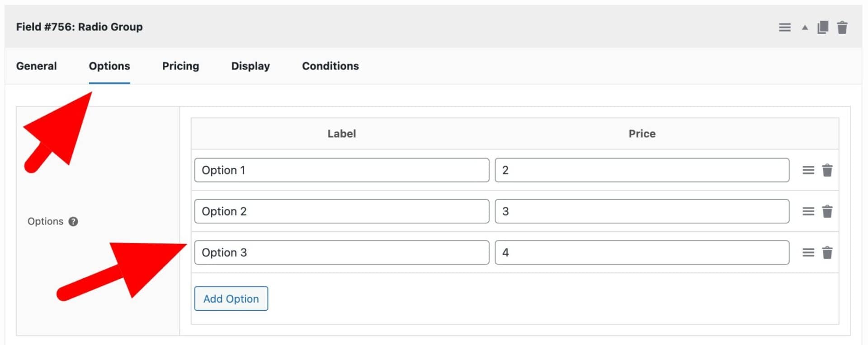Delete Option 3 using its trash icon
Viewport: 868px width, 345px height.
click(x=828, y=252)
